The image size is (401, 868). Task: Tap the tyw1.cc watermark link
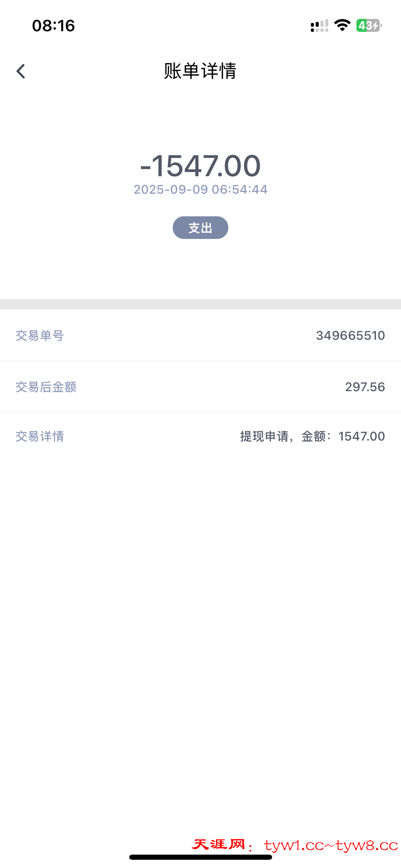[294, 845]
